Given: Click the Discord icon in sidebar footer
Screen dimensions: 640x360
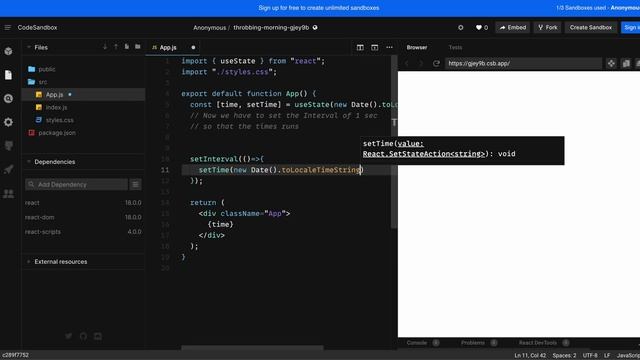Looking at the screenshot, I should (x=98, y=336).
